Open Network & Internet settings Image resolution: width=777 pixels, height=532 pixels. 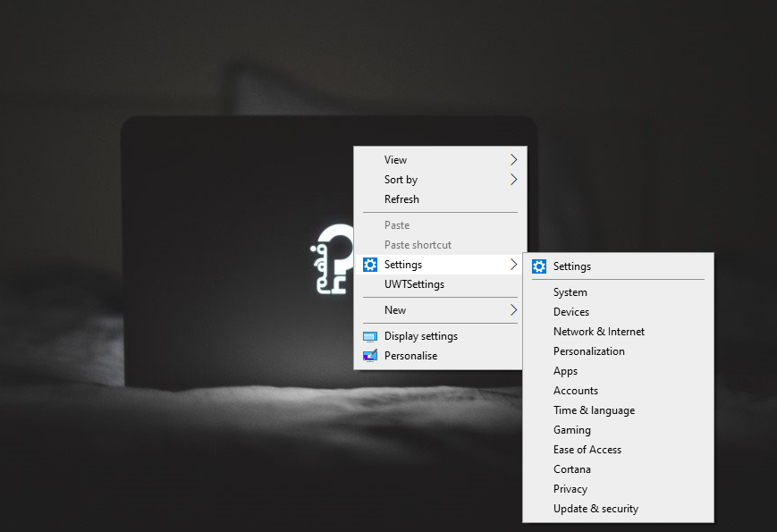(618, 332)
